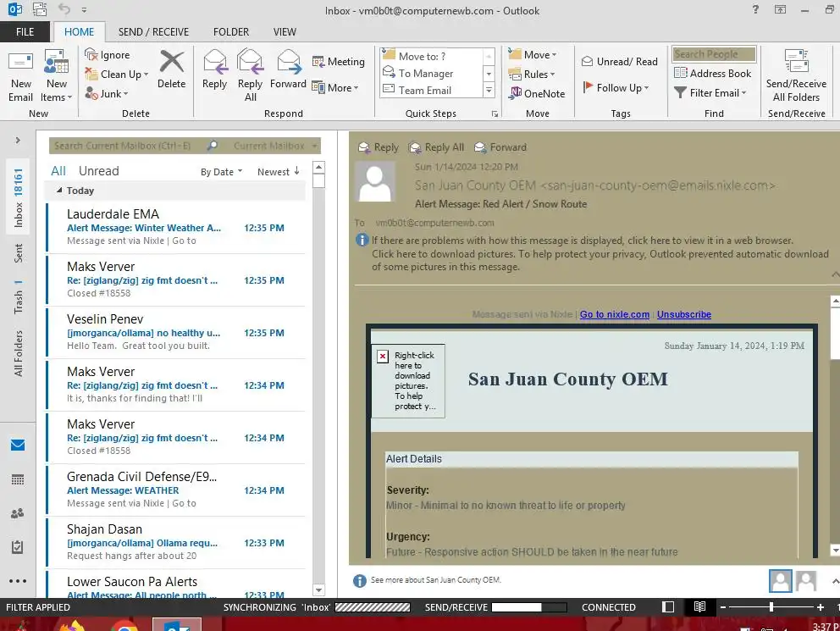Viewport: 840px width, 631px height.
Task: Reply with a Meeting
Action: 339,62
